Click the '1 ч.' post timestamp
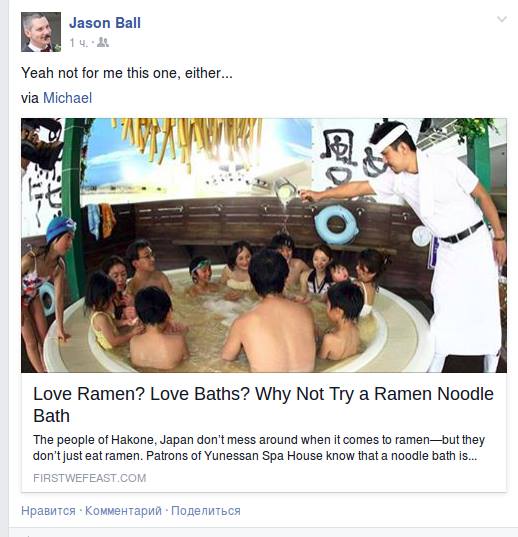 78,43
